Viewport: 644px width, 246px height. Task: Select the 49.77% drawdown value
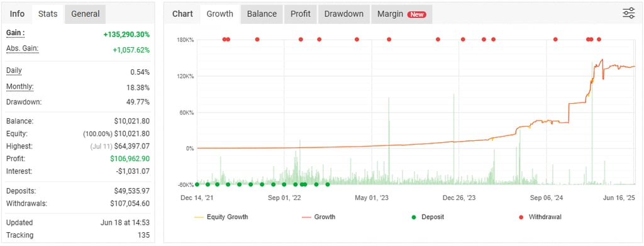(x=138, y=102)
